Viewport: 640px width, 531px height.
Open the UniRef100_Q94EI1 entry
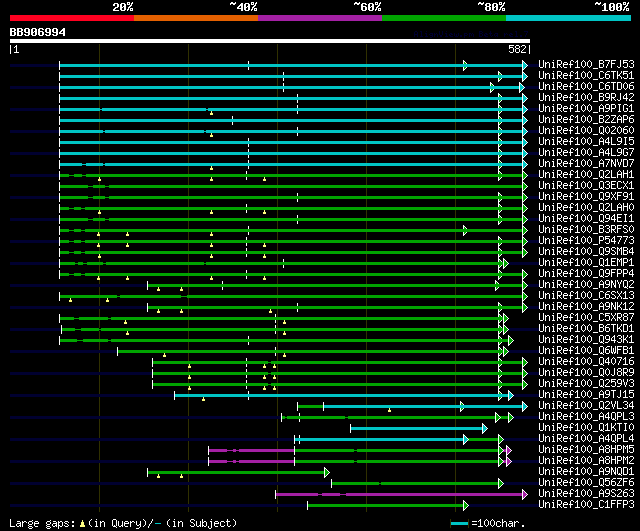586,219
